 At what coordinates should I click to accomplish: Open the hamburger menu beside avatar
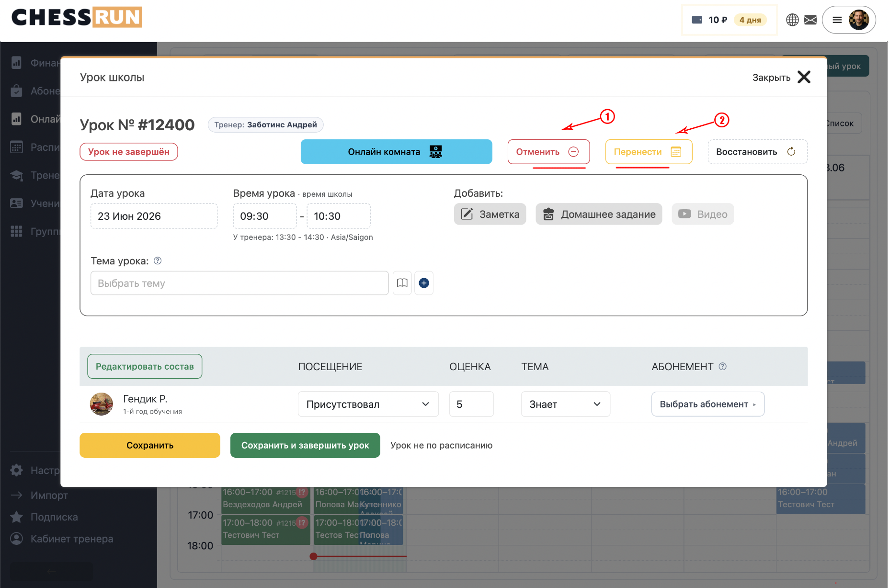pos(837,20)
